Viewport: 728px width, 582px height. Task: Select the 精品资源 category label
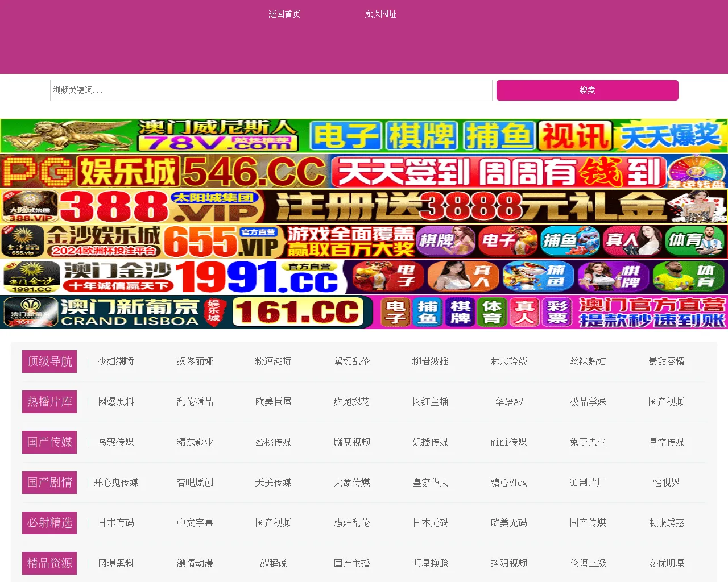49,563
